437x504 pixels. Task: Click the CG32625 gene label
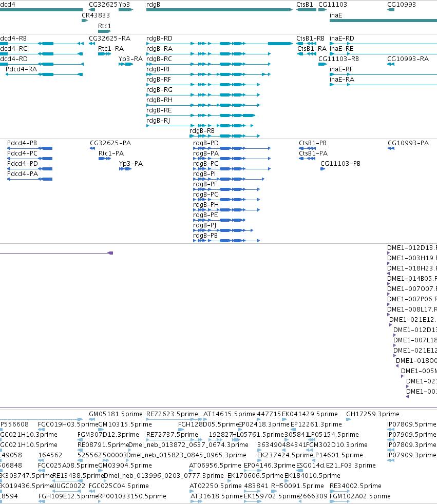click(103, 5)
